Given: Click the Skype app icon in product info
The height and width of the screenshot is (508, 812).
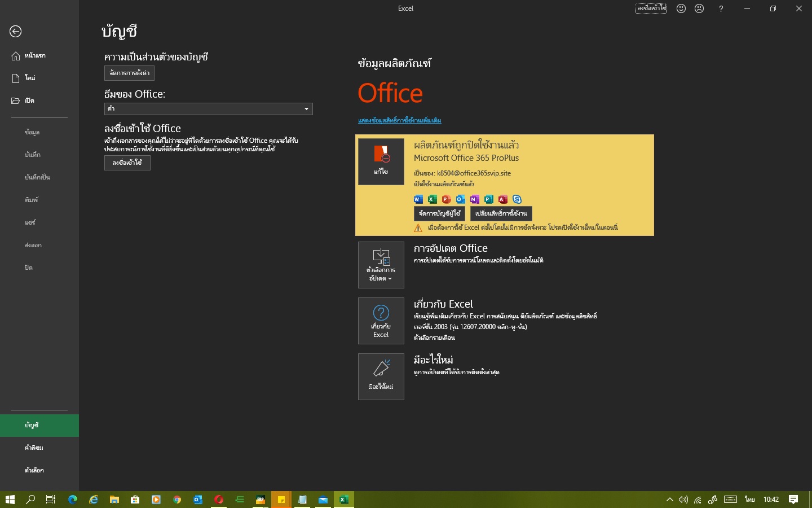Looking at the screenshot, I should pyautogui.click(x=517, y=199).
